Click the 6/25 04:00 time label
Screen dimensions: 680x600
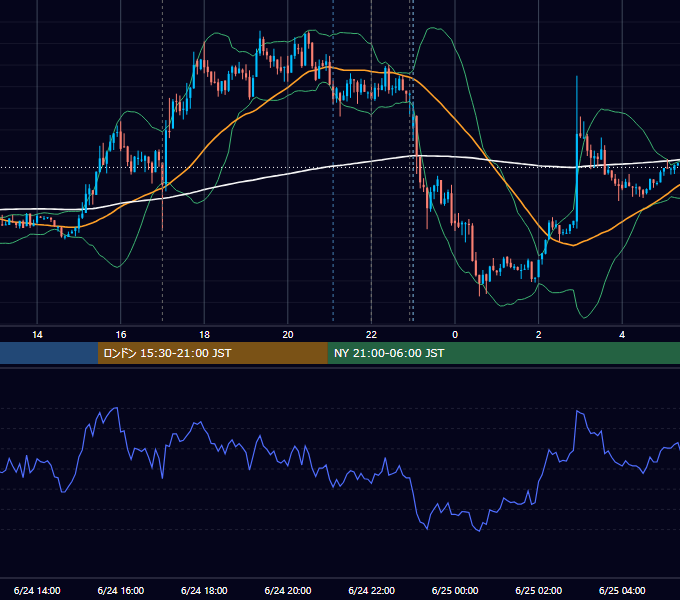[x=622, y=590]
